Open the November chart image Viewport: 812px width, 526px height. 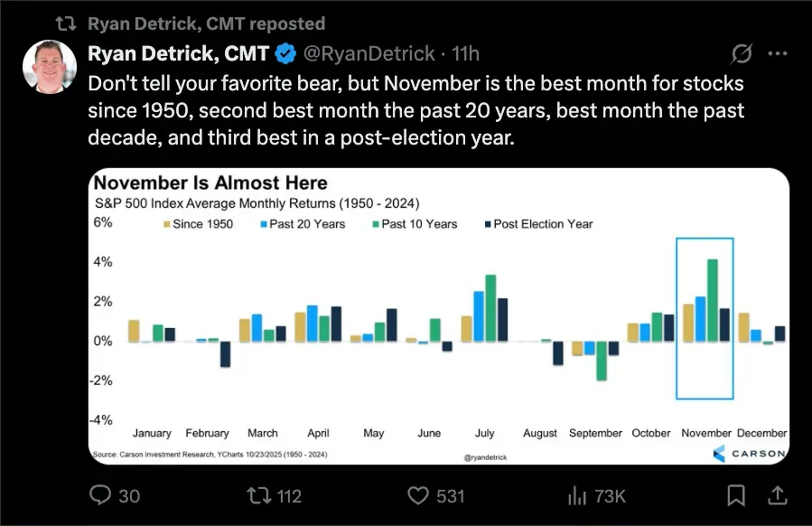click(x=438, y=316)
